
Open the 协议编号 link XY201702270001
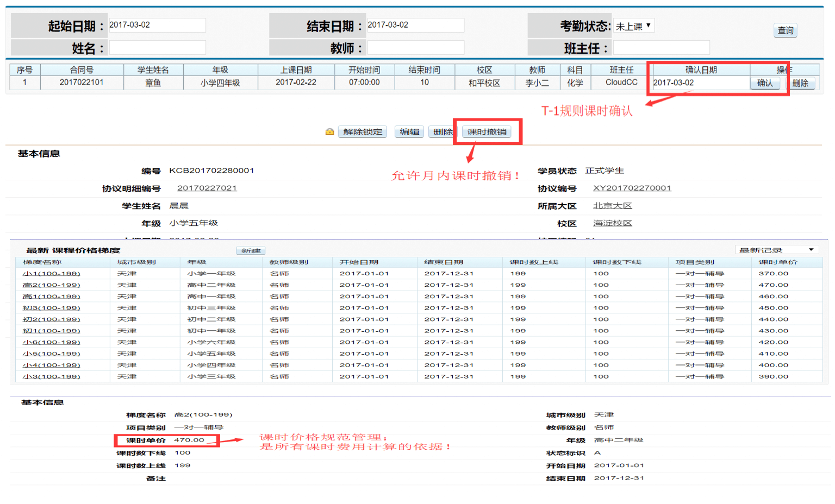point(632,188)
